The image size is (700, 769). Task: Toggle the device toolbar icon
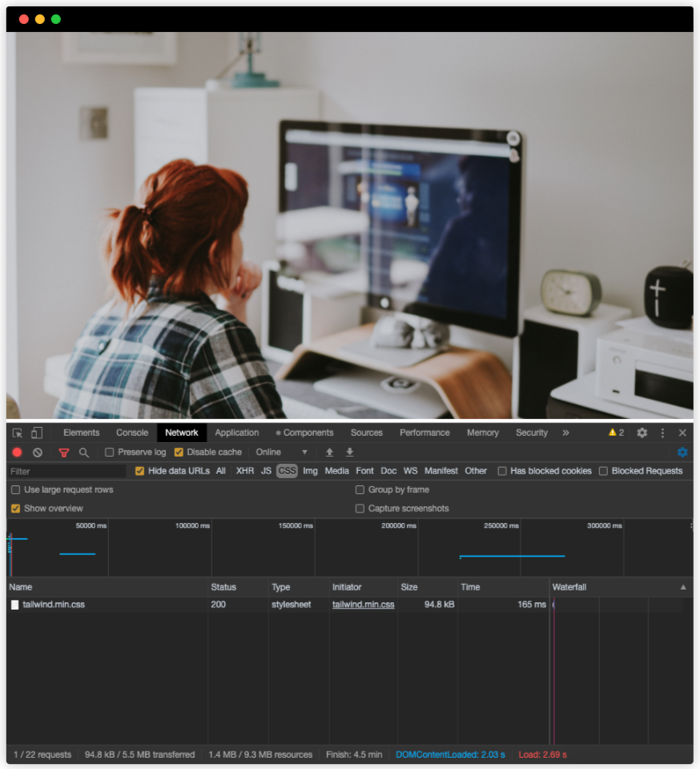coord(37,433)
